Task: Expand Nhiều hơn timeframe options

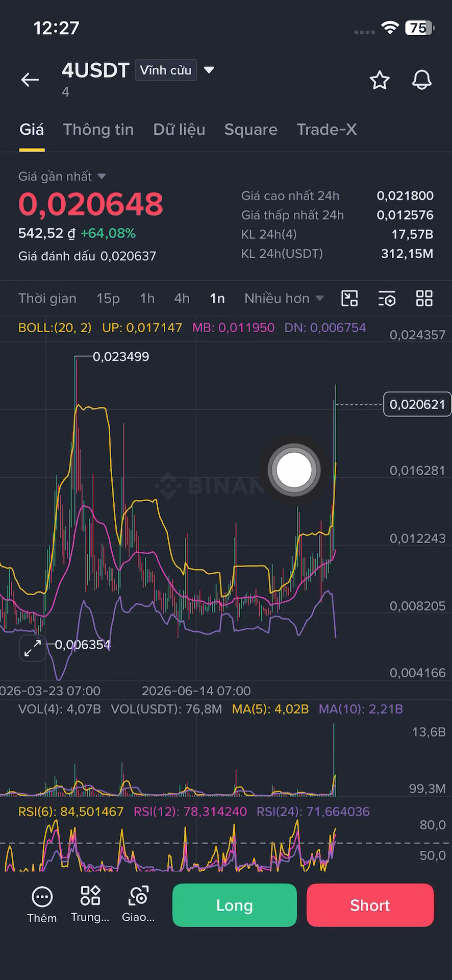Action: [284, 299]
